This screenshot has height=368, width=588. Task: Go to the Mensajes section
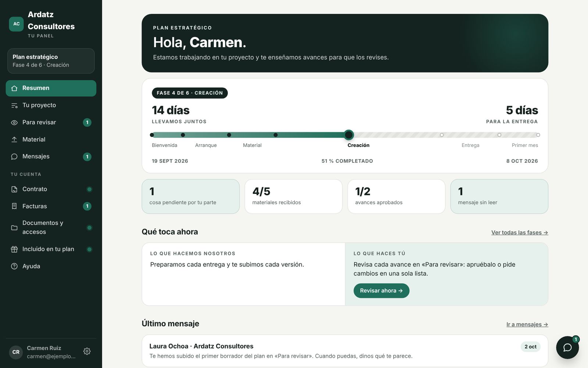[51, 156]
